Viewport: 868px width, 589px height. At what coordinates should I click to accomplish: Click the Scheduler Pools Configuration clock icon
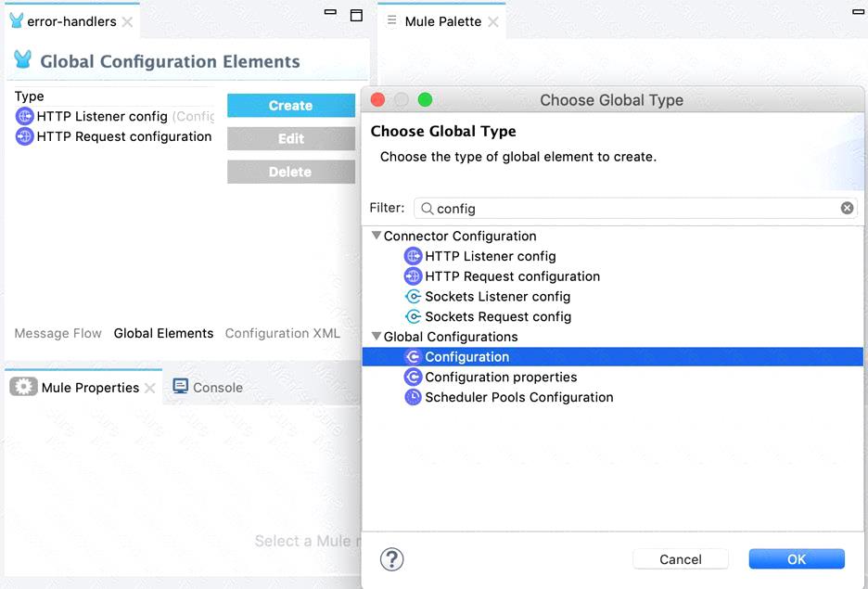[413, 397]
